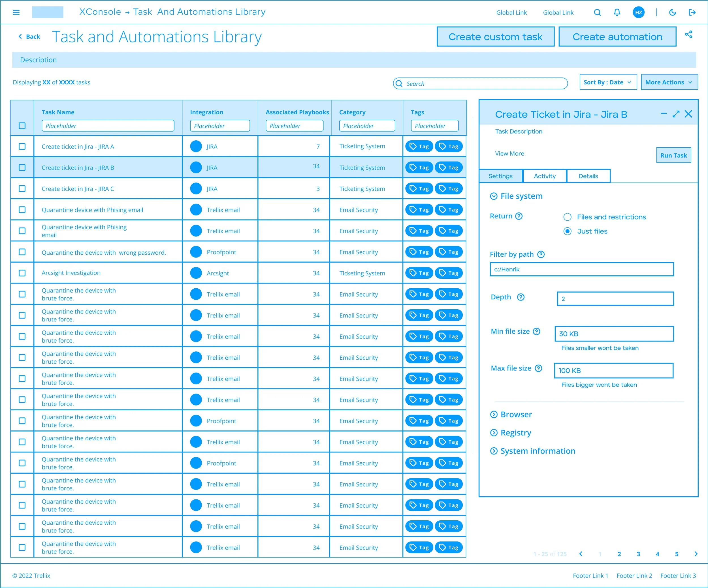Check the Arcsight Investigation row

[x=22, y=273]
